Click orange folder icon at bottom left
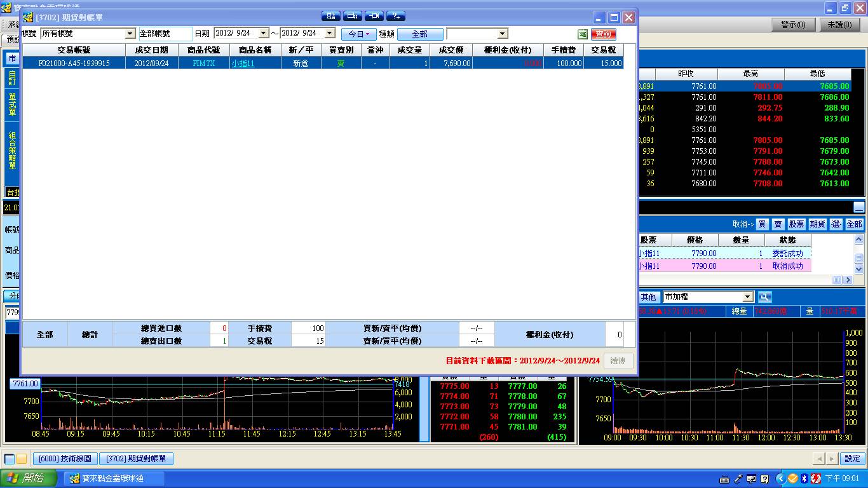This screenshot has width=868, height=488. pyautogui.click(x=22, y=459)
